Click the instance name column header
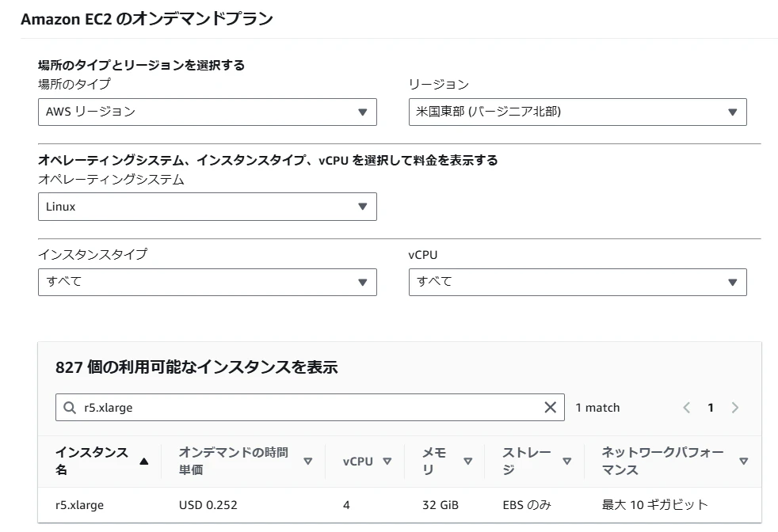The width and height of the screenshot is (778, 532). 91,461
